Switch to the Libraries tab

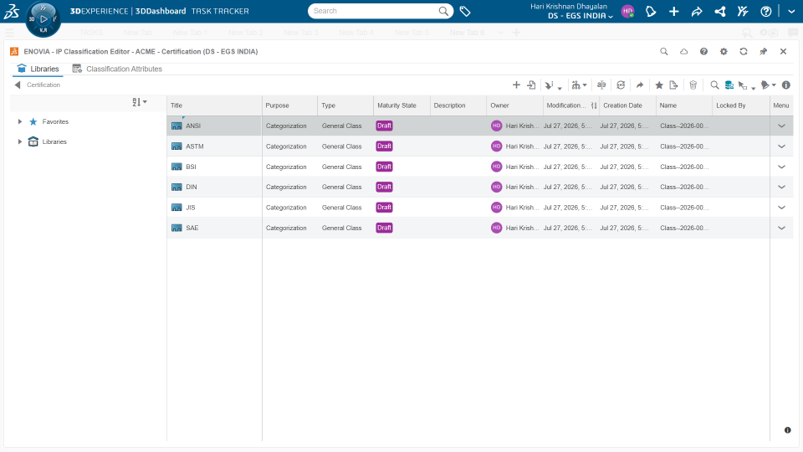(38, 69)
